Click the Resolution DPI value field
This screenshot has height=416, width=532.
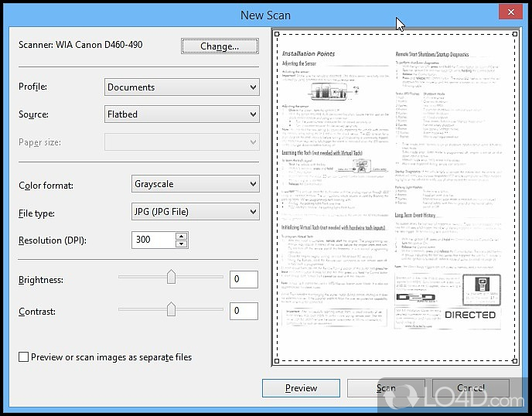(154, 240)
